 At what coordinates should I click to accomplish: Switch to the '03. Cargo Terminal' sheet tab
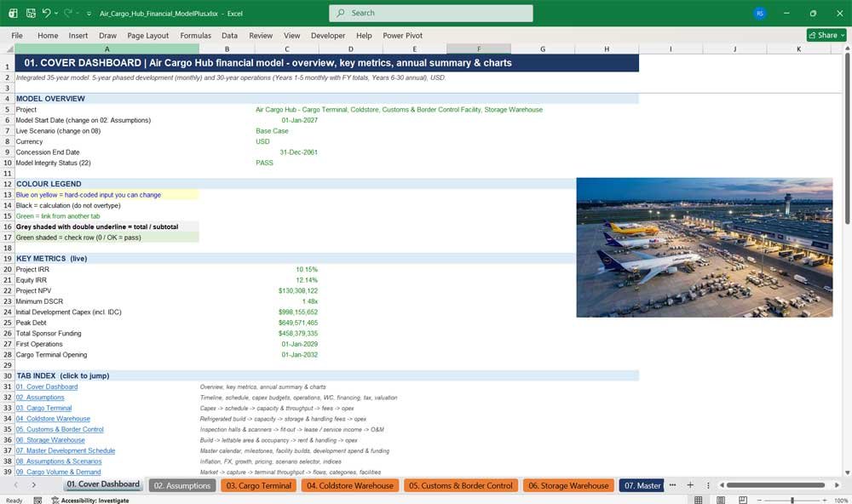click(259, 485)
